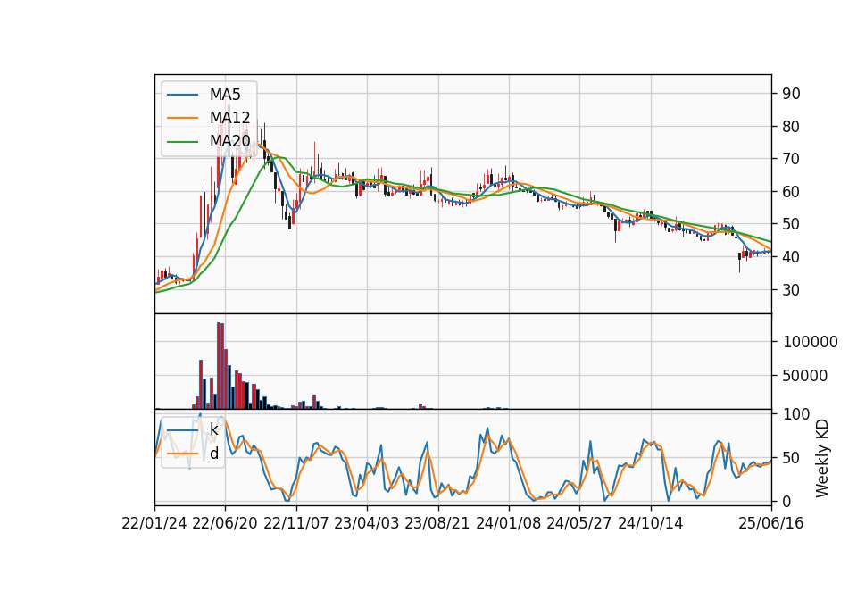Click the price axis value 30
This screenshot has height=616, width=857.
tap(792, 289)
